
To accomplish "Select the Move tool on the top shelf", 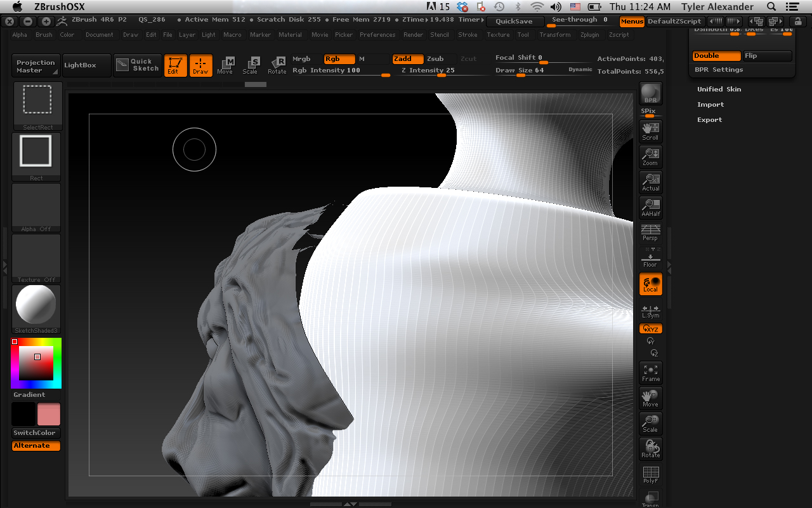I will 225,65.
